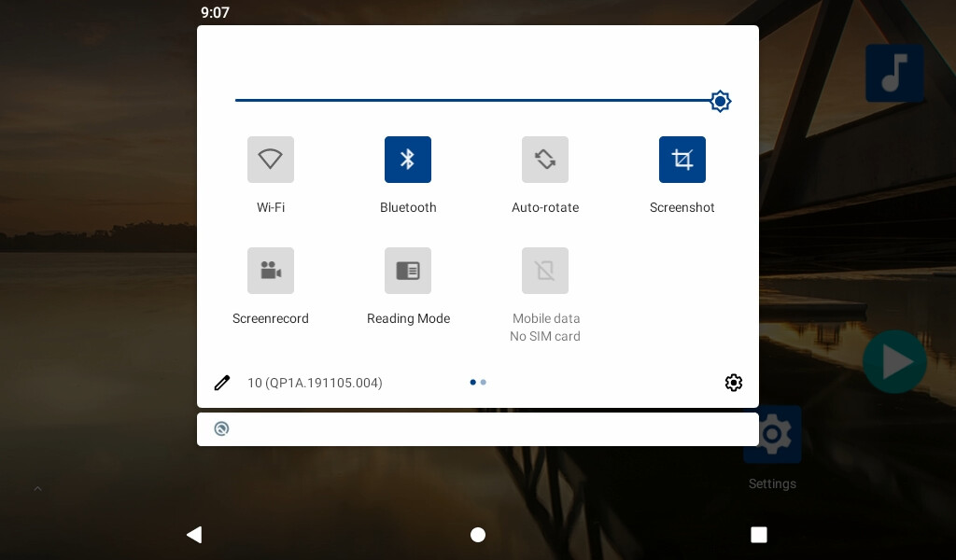Image resolution: width=956 pixels, height=560 pixels.
Task: Open Recents with the square button
Action: (x=759, y=535)
